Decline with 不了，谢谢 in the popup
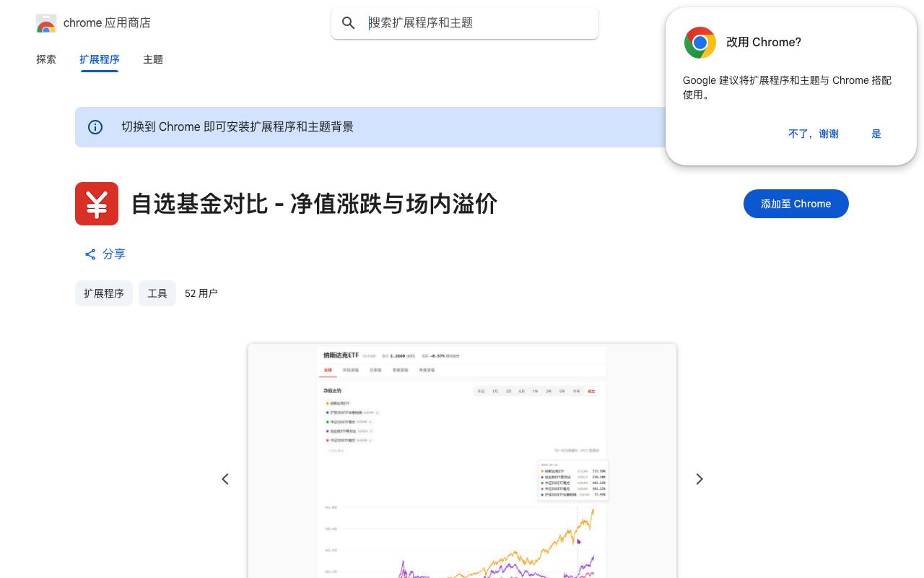 pyautogui.click(x=814, y=134)
